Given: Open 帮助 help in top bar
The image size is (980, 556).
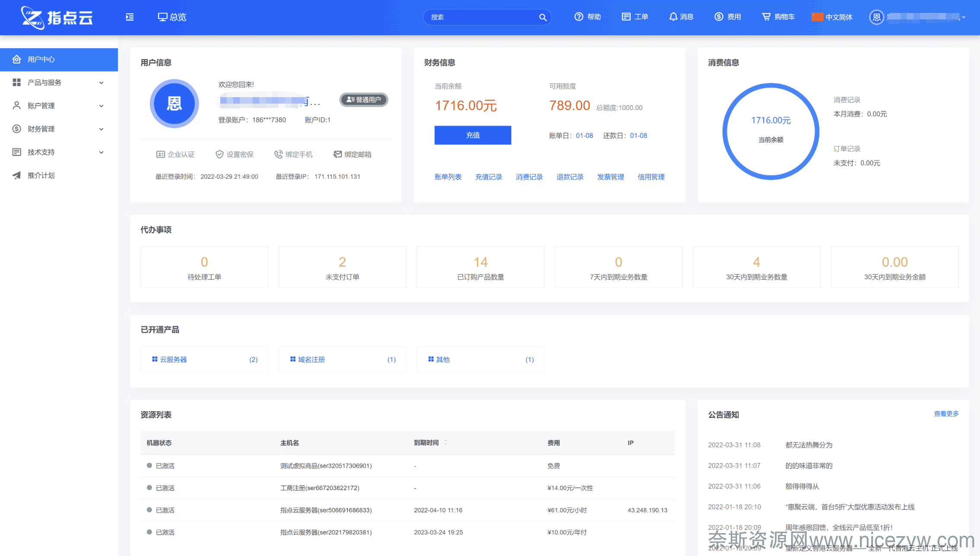Looking at the screenshot, I should point(587,17).
